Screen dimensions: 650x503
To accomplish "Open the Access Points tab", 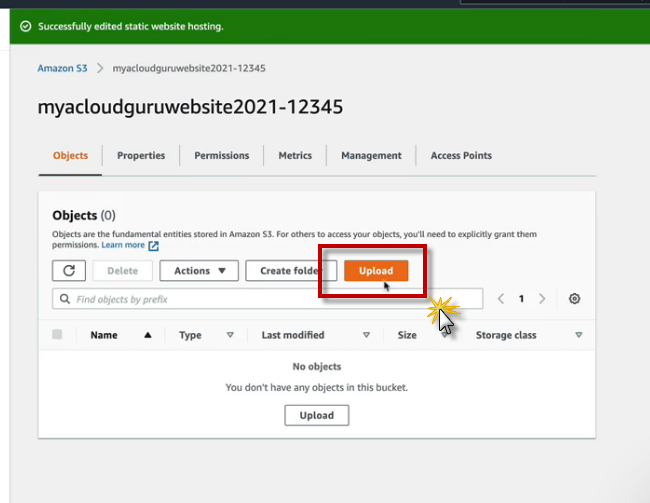I will pos(461,156).
